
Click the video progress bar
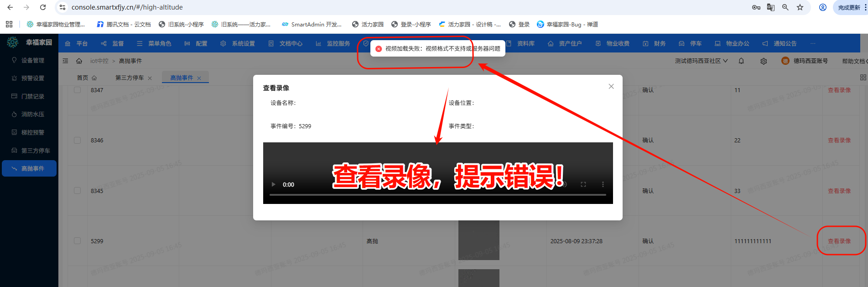tap(437, 195)
